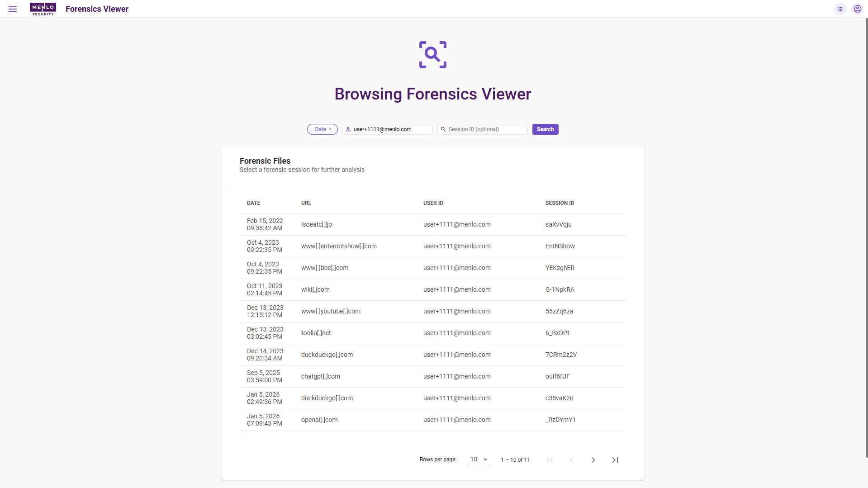Click the DATE column header
The width and height of the screenshot is (868, 488).
point(254,203)
